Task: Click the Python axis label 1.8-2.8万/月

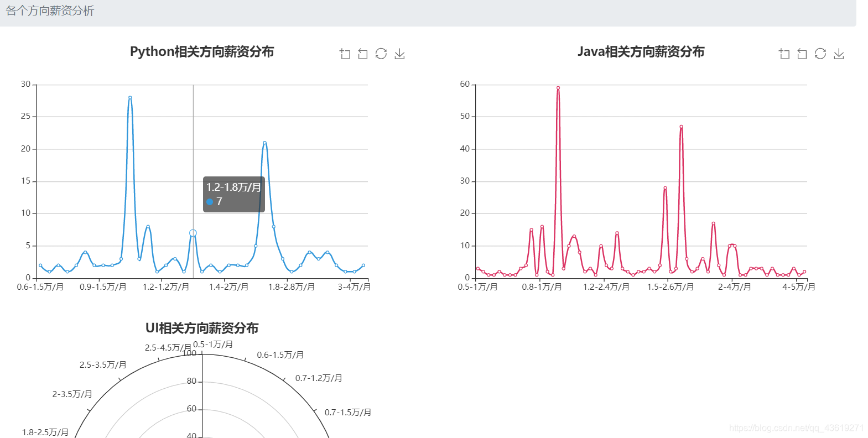Action: (x=292, y=286)
